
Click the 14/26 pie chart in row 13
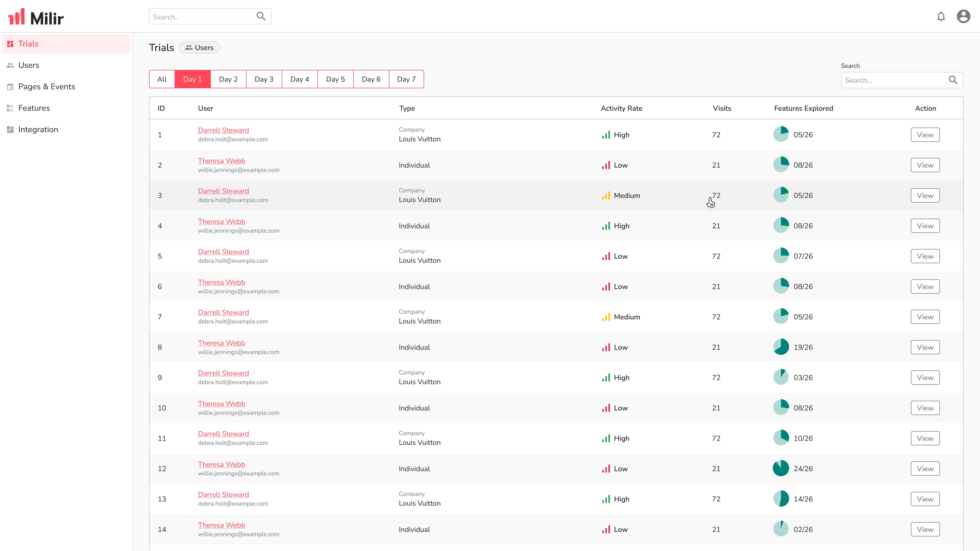(781, 498)
